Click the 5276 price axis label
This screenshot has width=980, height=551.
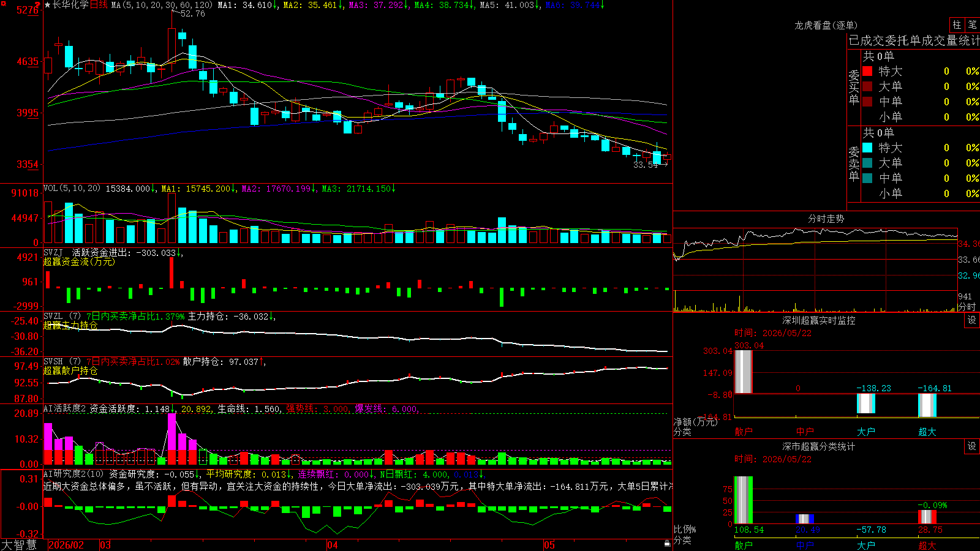tap(28, 10)
